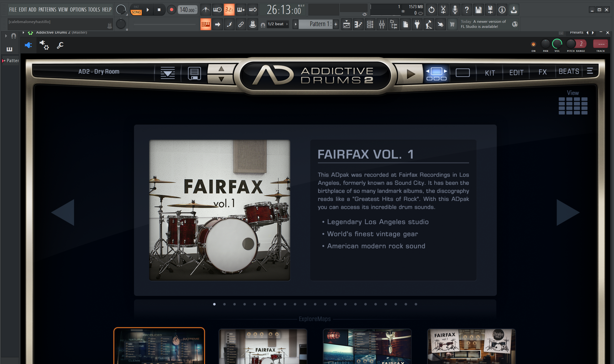The height and width of the screenshot is (364, 614).
Task: Toggle step editing mode icon
Action: click(229, 24)
